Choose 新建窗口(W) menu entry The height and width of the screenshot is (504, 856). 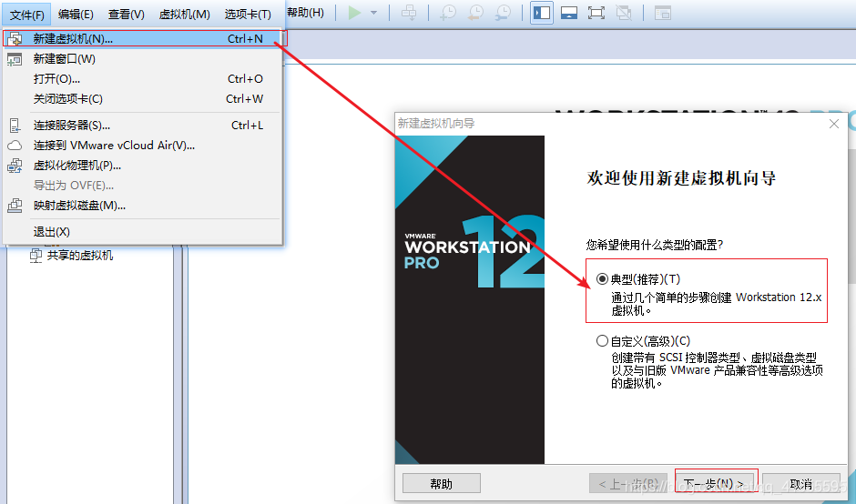(143, 59)
